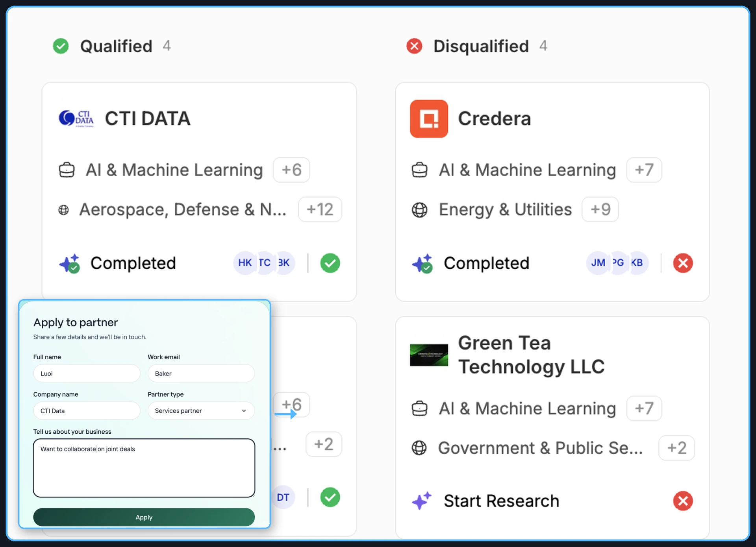
Task: Click the globe icon beside Aerospace, Defense
Action: pyautogui.click(x=63, y=210)
